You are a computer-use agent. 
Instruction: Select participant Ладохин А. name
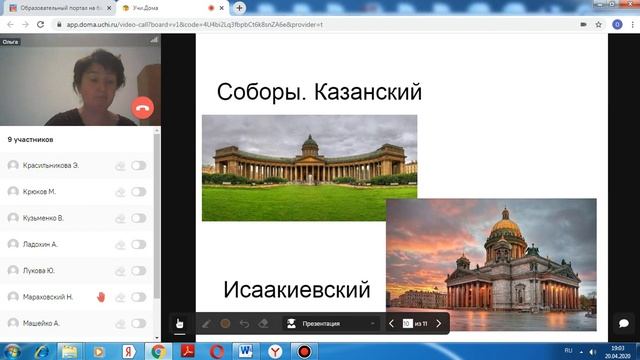pos(40,244)
